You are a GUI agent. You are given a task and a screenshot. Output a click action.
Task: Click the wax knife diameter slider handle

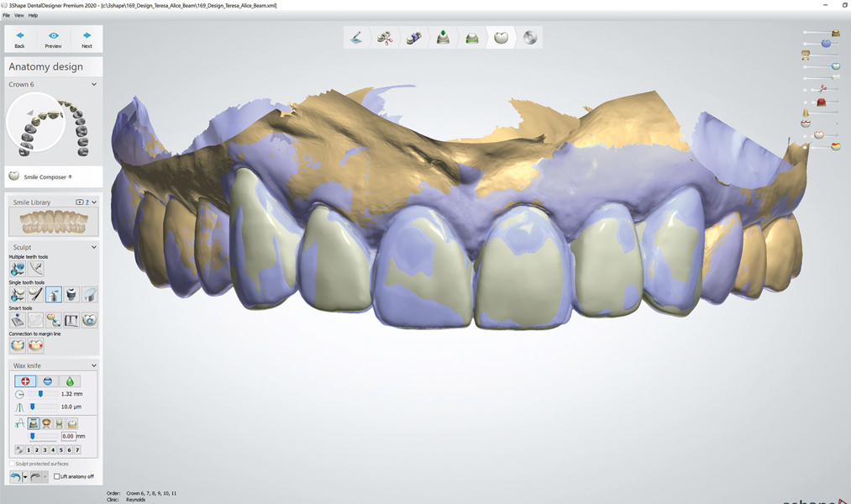coord(40,394)
